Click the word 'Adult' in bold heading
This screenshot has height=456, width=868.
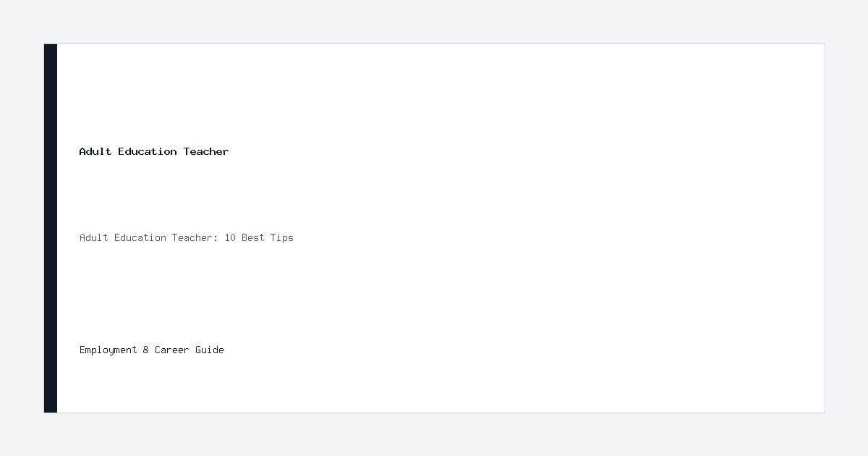click(95, 151)
